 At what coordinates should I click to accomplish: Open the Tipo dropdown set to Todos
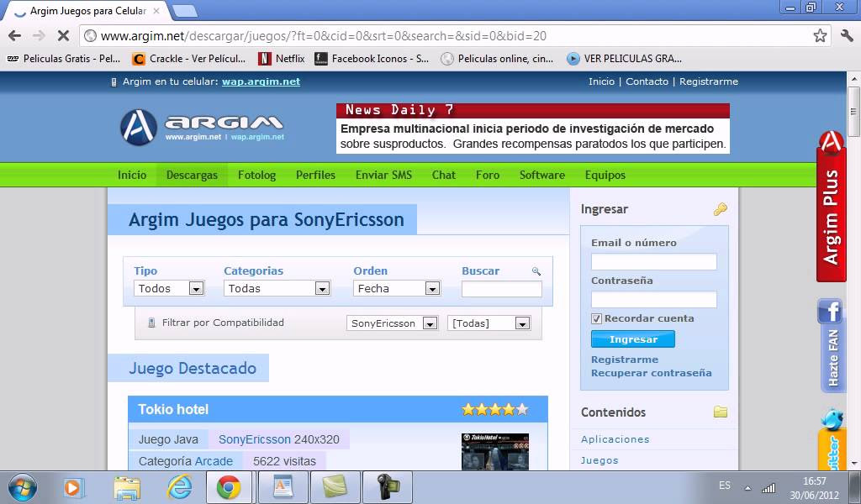[168, 288]
